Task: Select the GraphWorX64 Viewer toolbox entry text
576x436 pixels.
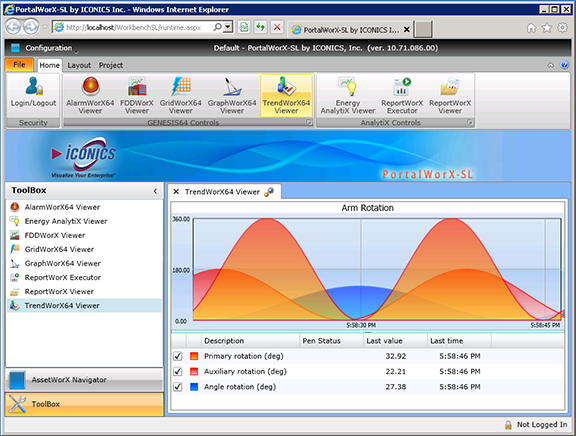Action: click(62, 263)
